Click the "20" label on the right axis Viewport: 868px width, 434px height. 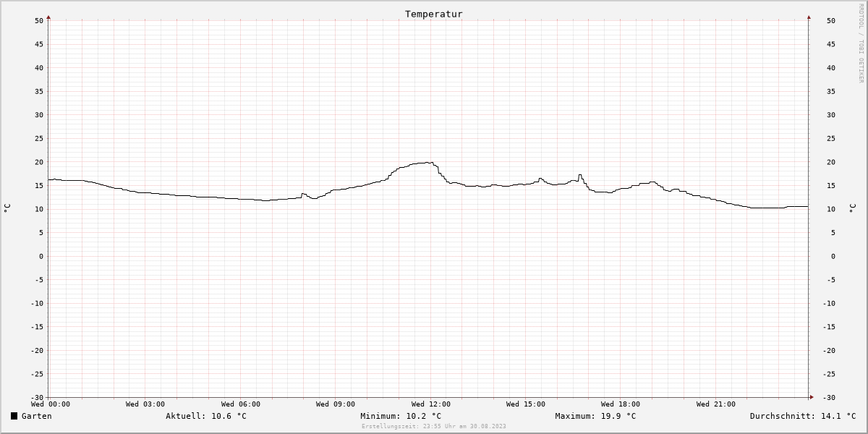click(831, 162)
